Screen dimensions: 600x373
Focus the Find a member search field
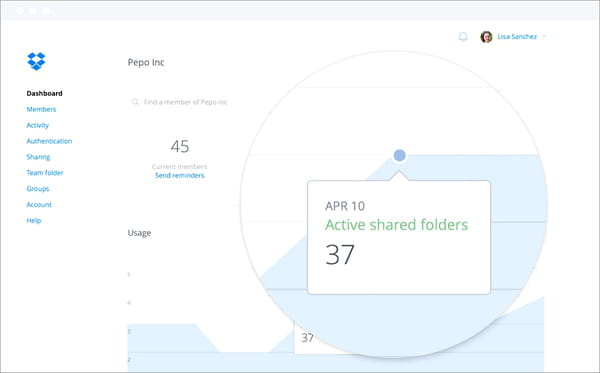(180, 102)
